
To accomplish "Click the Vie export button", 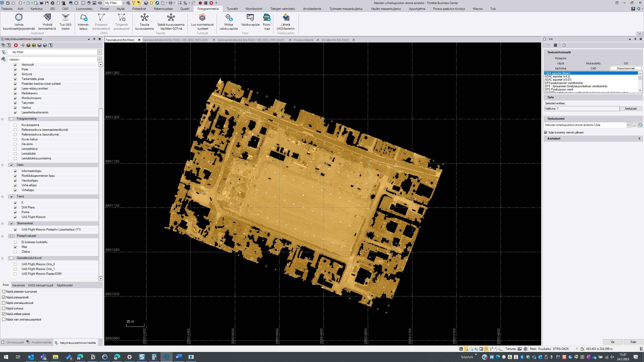I will tap(613, 342).
